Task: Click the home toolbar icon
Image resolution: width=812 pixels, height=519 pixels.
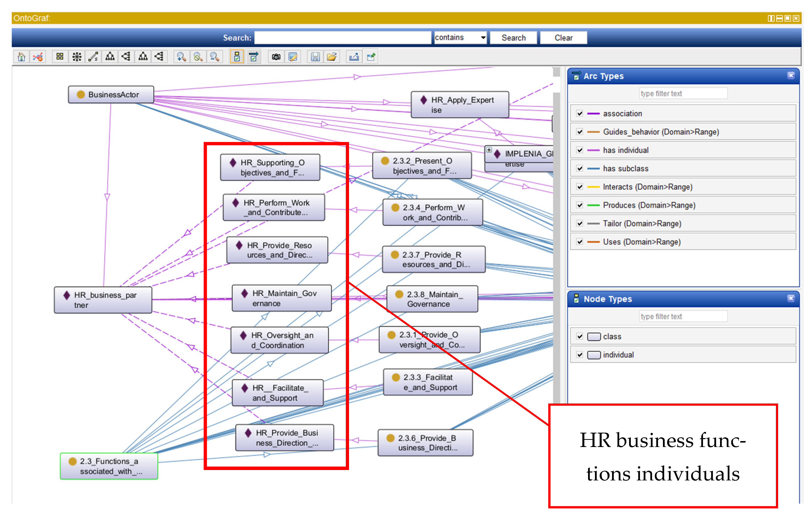Action: click(x=21, y=57)
